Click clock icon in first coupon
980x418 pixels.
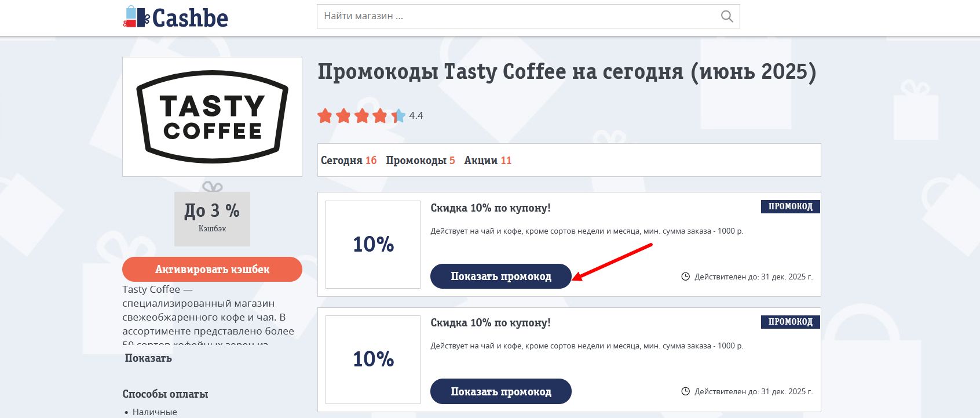click(x=686, y=277)
